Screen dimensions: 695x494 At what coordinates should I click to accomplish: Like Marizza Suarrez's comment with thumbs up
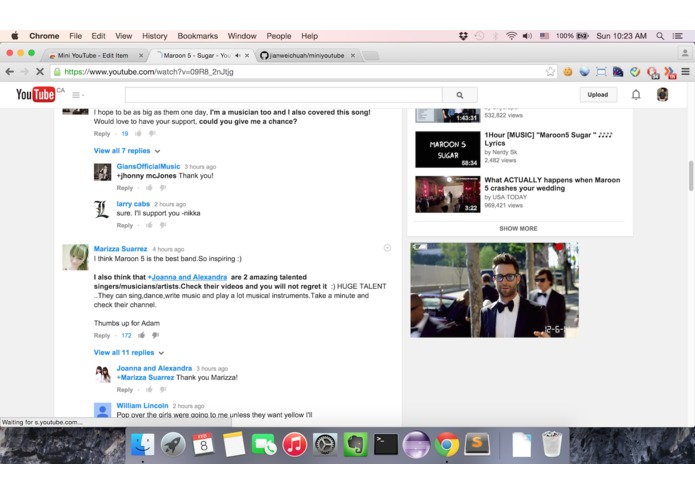[x=141, y=335]
